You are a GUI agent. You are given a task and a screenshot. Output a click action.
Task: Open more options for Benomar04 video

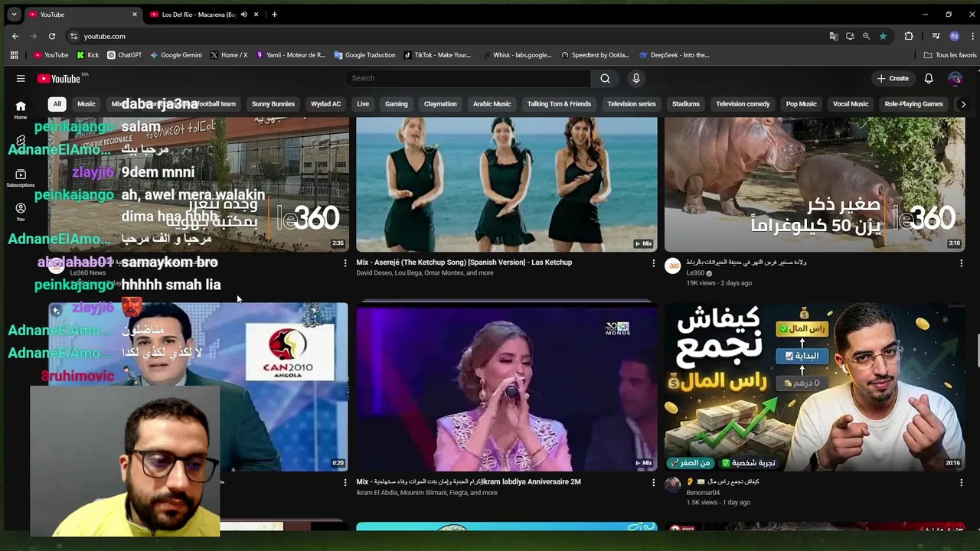(961, 483)
